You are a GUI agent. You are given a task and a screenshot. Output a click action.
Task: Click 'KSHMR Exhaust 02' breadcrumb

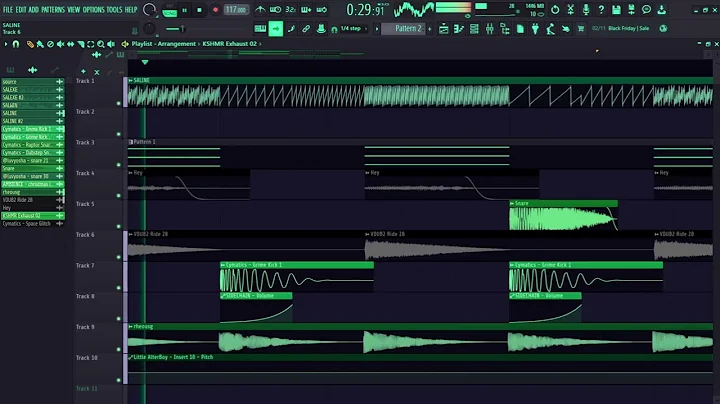(x=230, y=44)
